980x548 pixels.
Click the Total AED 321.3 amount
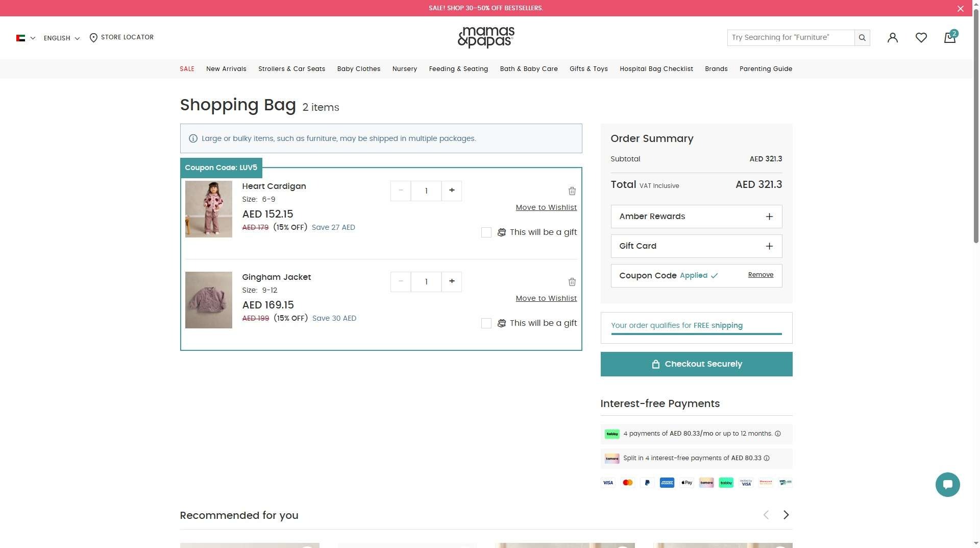pyautogui.click(x=758, y=184)
